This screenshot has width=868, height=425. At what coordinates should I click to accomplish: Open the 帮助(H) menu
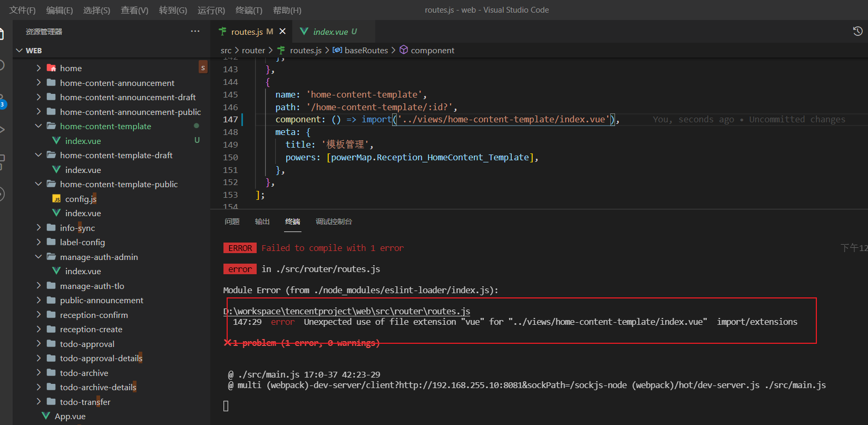tap(287, 10)
